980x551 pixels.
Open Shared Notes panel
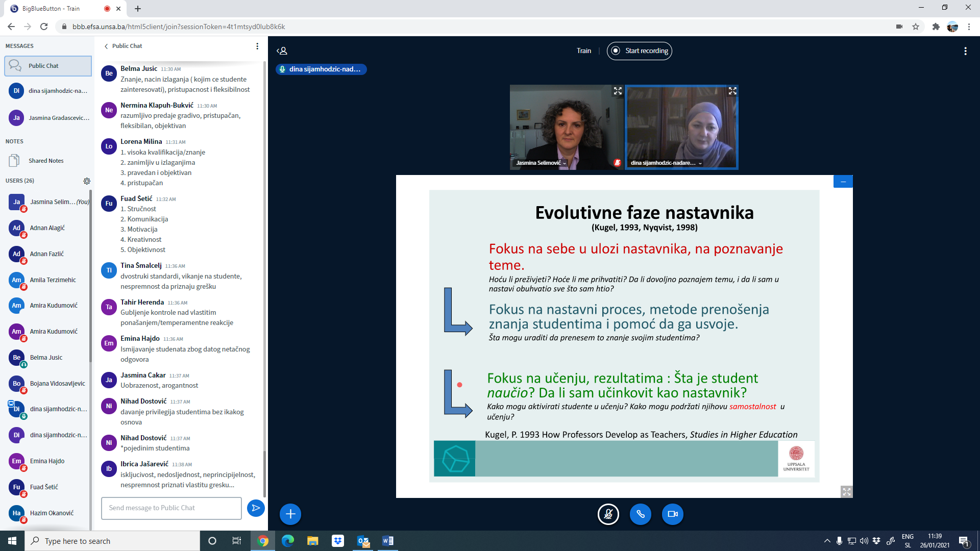[46, 161]
